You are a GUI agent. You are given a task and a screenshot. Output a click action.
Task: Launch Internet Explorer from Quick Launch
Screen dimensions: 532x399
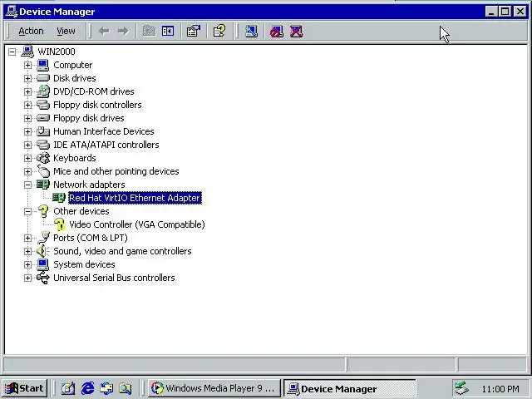[x=87, y=388]
